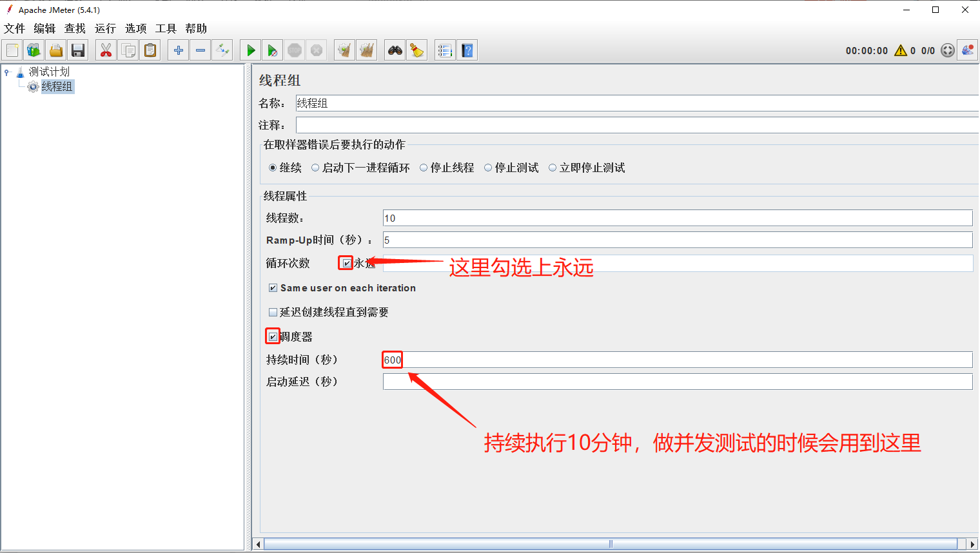Click the yellow warning log icon
The height and width of the screenshot is (553, 980).
click(901, 50)
